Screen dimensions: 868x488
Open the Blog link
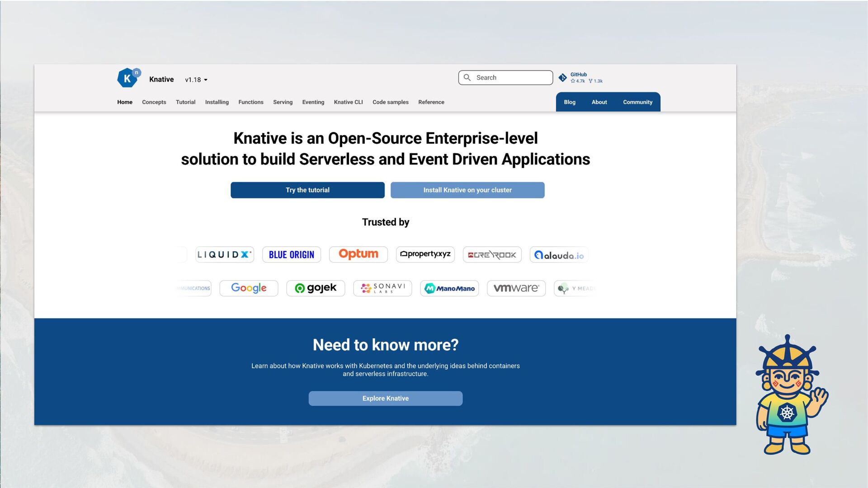point(570,102)
